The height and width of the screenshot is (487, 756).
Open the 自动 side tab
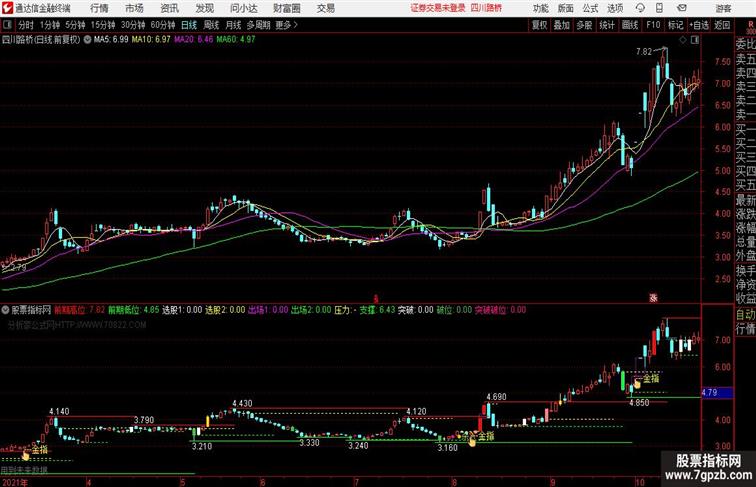tap(745, 314)
